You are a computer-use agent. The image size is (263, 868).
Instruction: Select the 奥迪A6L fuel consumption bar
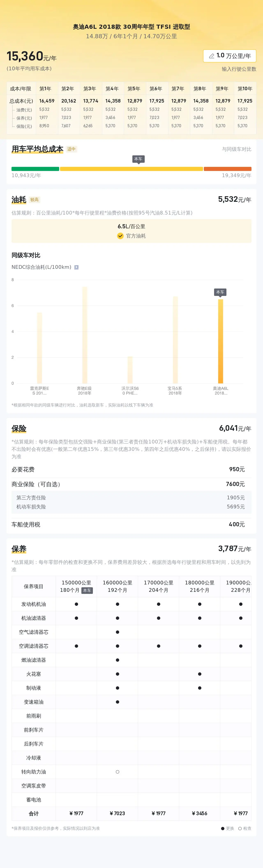[x=220, y=341]
